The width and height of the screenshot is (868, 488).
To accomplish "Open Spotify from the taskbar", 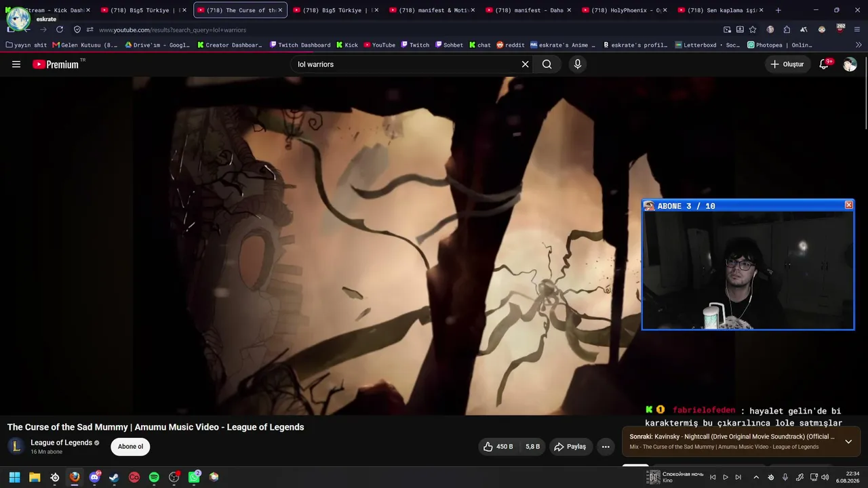I will [x=154, y=477].
